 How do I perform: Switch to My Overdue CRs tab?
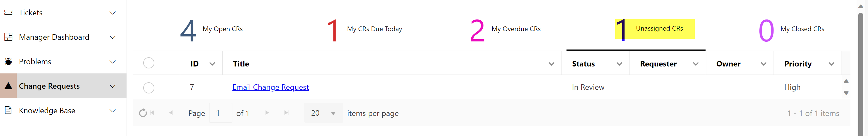click(x=505, y=30)
